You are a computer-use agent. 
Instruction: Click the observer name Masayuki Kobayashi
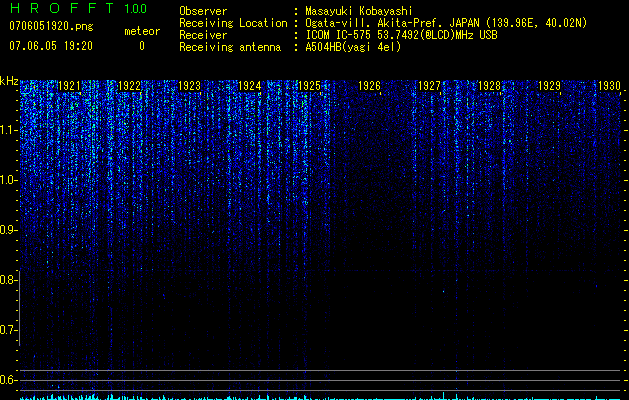click(x=359, y=11)
